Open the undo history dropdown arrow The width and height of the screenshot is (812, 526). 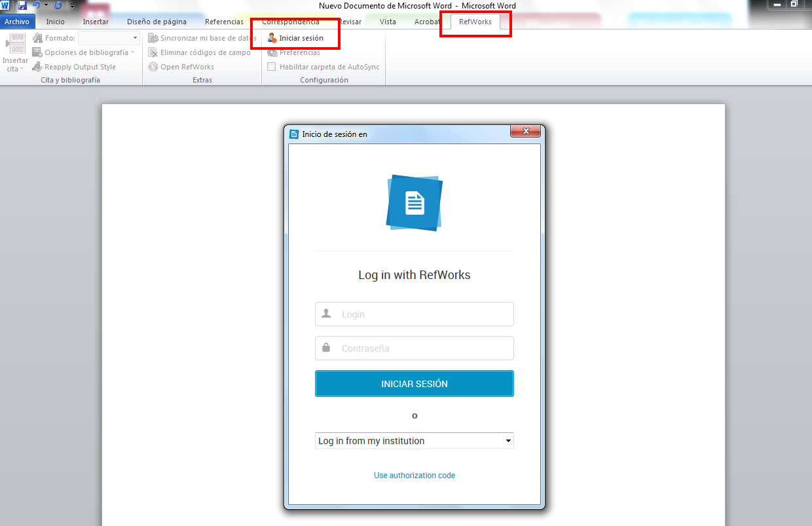point(46,5)
